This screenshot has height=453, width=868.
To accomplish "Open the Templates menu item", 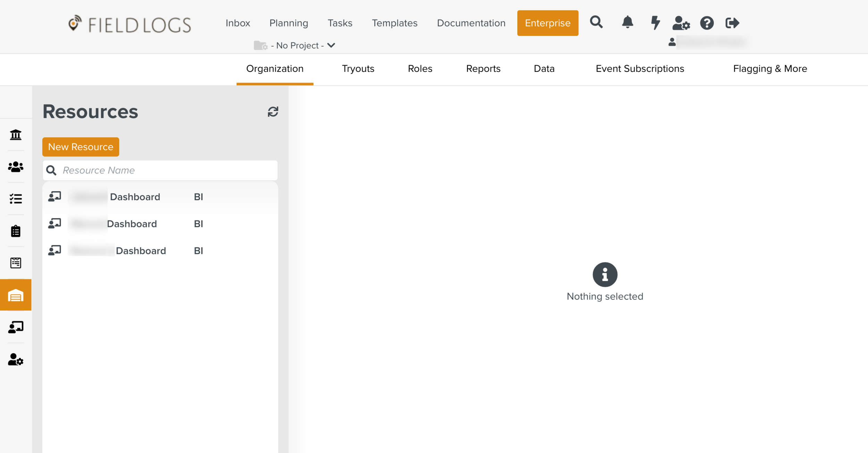I will coord(394,23).
